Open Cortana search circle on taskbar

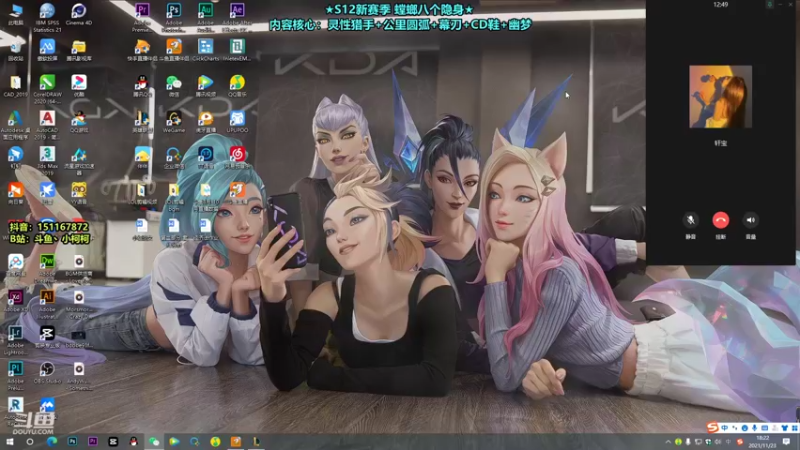coord(30,441)
